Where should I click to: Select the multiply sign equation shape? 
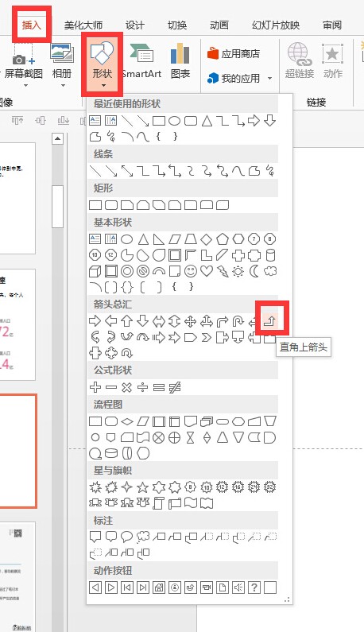(x=127, y=387)
